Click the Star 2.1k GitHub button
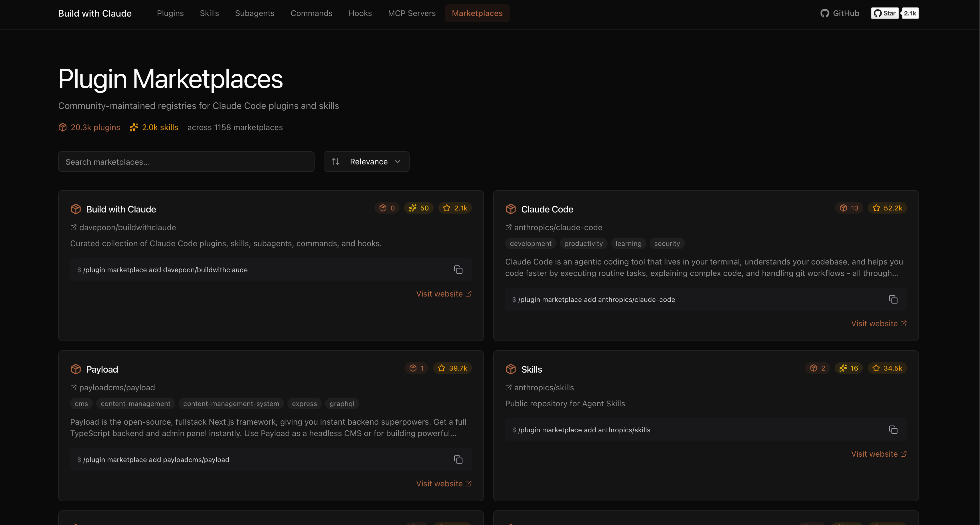Screen dimensions: 980x525 884,13
